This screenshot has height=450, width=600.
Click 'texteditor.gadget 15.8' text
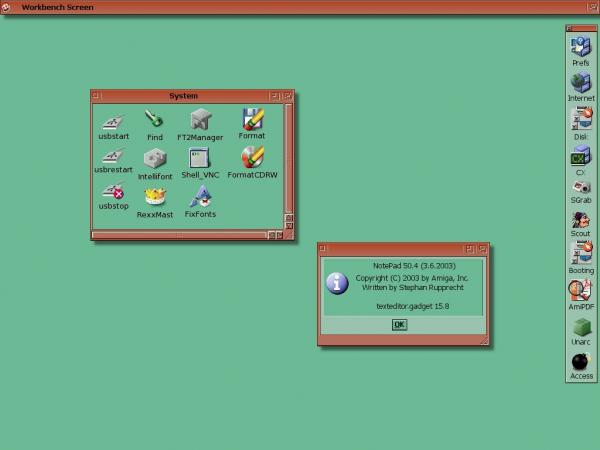click(x=412, y=306)
